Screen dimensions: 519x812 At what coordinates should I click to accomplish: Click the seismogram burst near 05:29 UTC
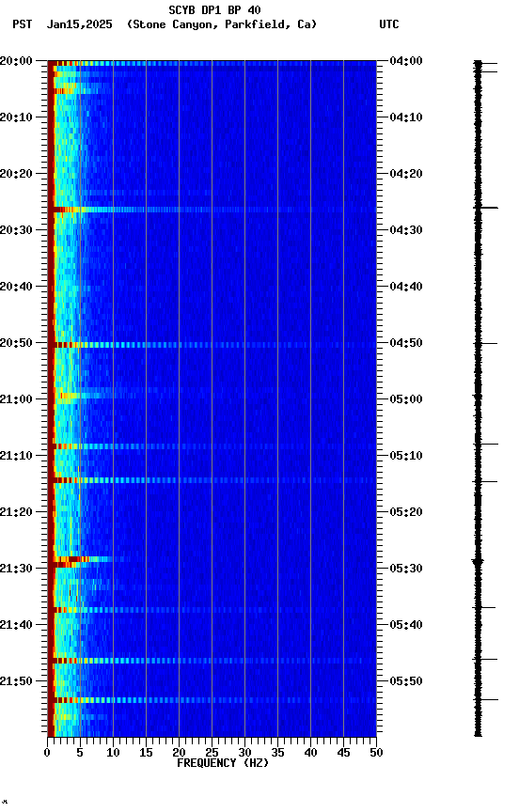[478, 561]
